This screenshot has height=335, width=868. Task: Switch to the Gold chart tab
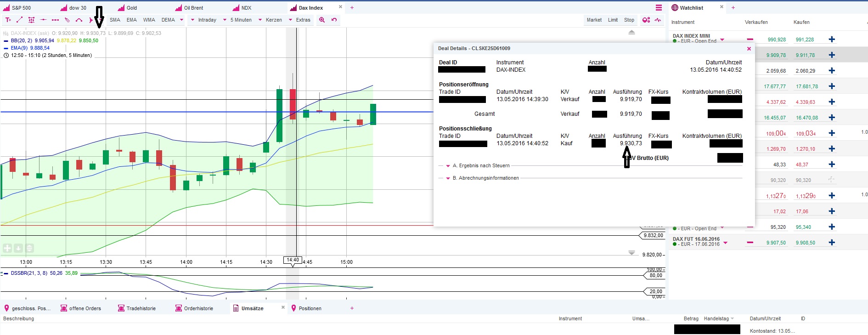[131, 8]
